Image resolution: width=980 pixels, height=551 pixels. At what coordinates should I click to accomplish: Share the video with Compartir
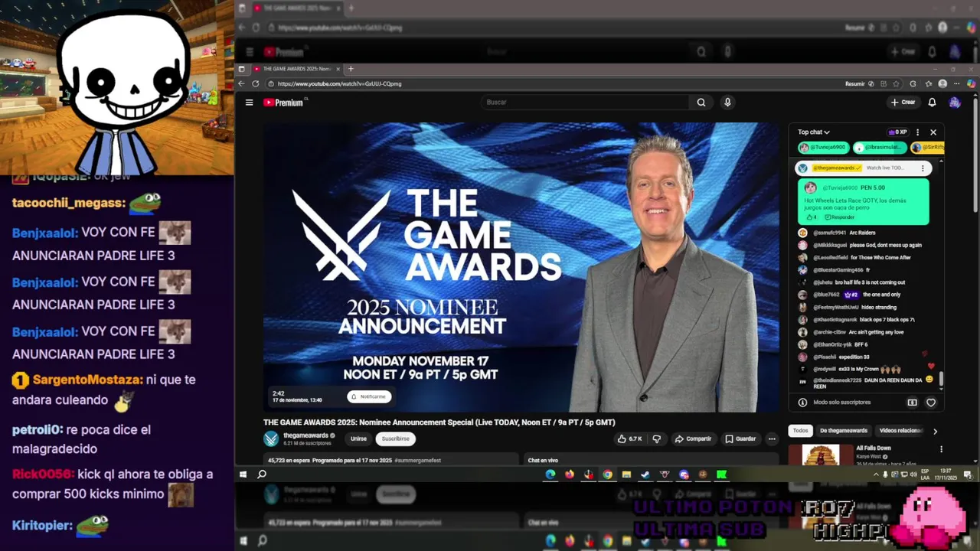tap(693, 439)
